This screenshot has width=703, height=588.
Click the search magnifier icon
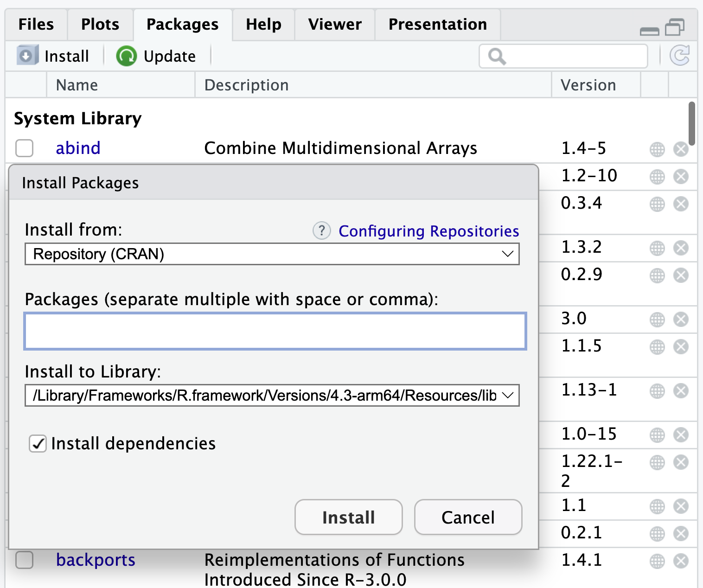pyautogui.click(x=498, y=56)
